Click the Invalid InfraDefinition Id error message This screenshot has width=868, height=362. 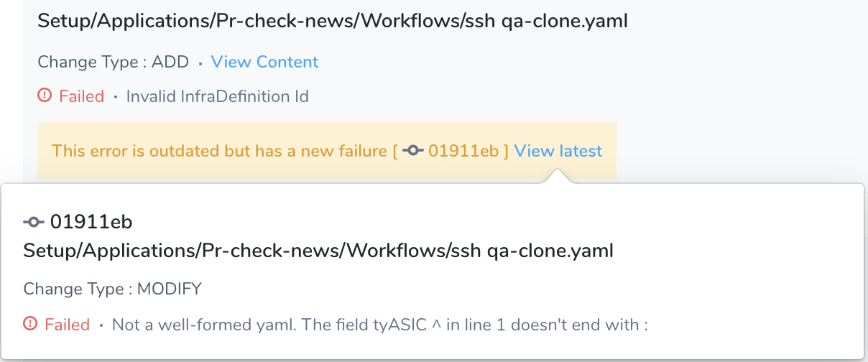[x=218, y=96]
